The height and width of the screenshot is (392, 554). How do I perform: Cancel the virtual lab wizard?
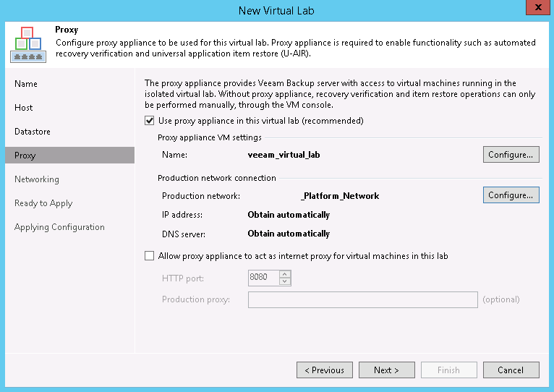point(511,370)
